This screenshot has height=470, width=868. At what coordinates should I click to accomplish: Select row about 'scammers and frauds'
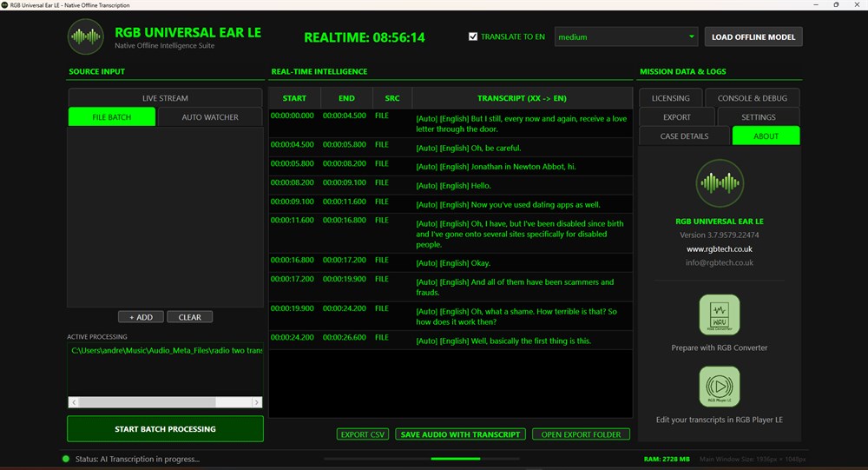tap(450, 287)
